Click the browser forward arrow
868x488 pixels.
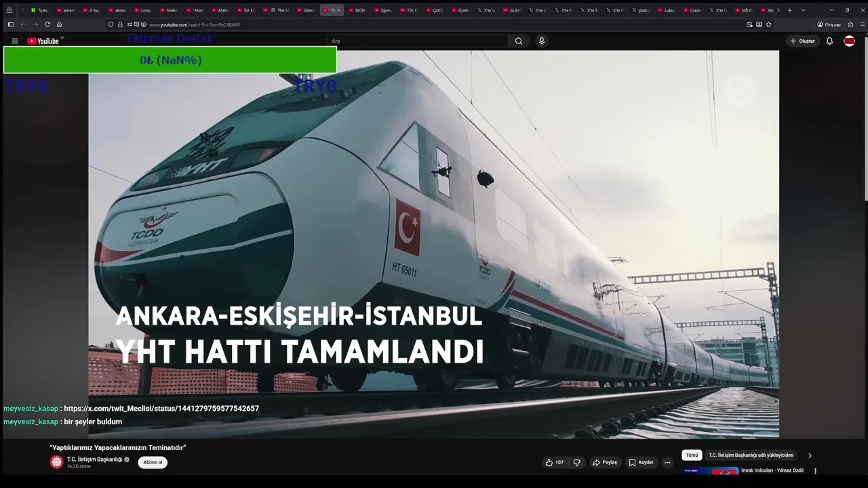click(35, 24)
